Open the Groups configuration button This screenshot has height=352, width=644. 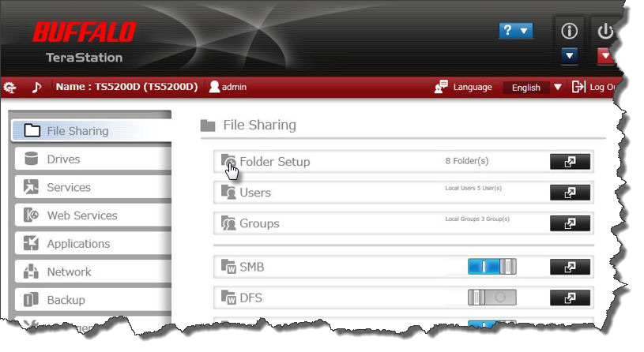coord(570,223)
